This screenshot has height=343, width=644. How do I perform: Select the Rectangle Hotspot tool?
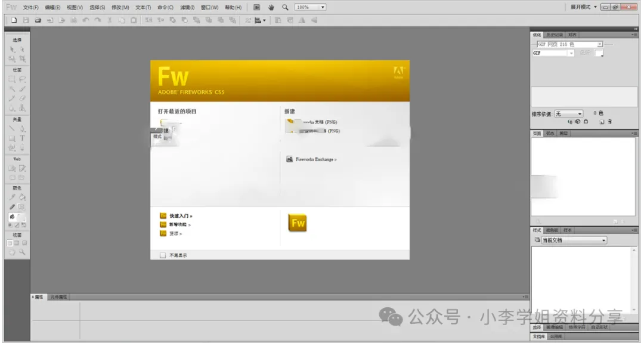(12, 168)
